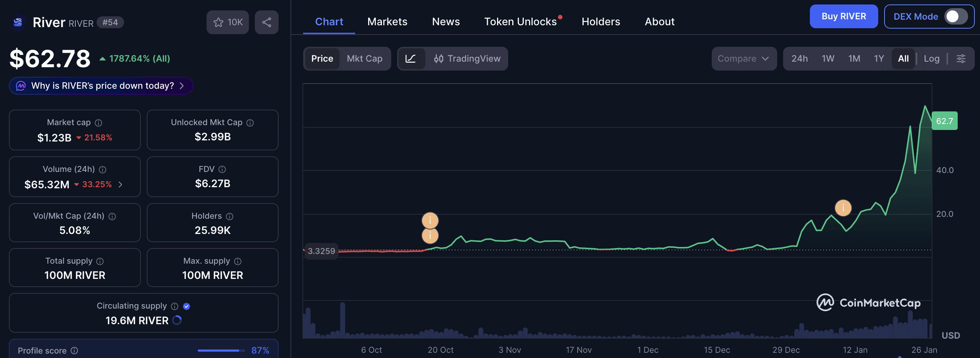Click the CoinMarketCap logo on the chart
The height and width of the screenshot is (358, 980).
pos(869,303)
